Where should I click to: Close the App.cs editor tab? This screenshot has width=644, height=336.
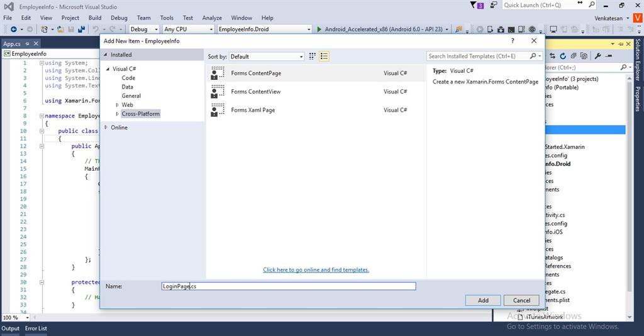pyautogui.click(x=36, y=43)
